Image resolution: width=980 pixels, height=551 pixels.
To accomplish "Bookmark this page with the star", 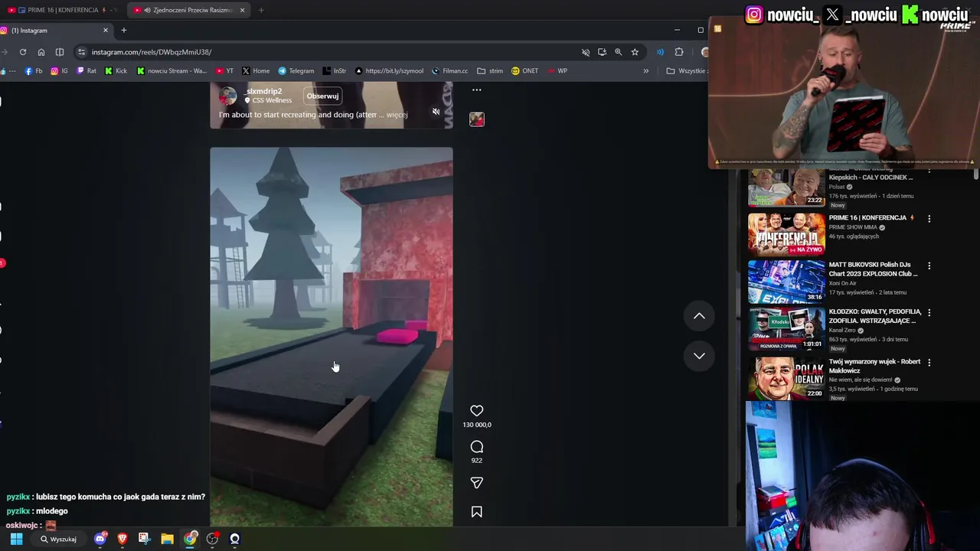I will click(635, 52).
